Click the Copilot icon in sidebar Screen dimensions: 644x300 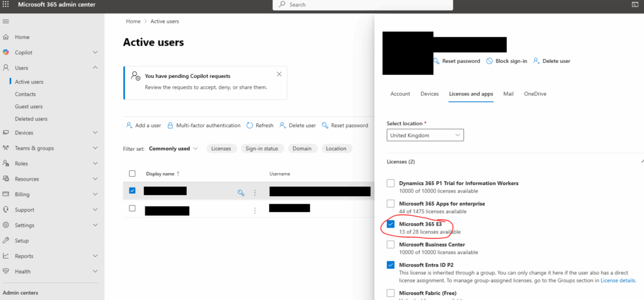click(x=6, y=52)
